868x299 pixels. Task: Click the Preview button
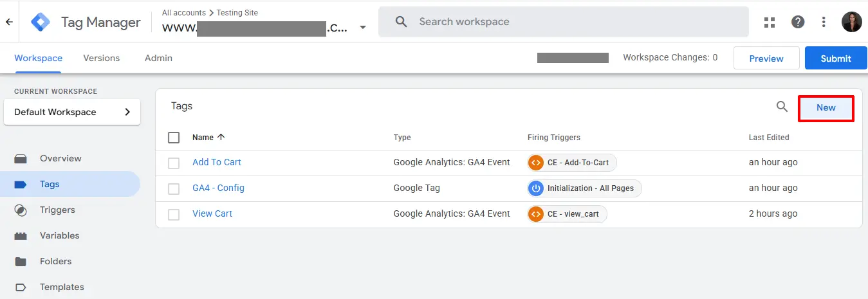click(x=766, y=58)
